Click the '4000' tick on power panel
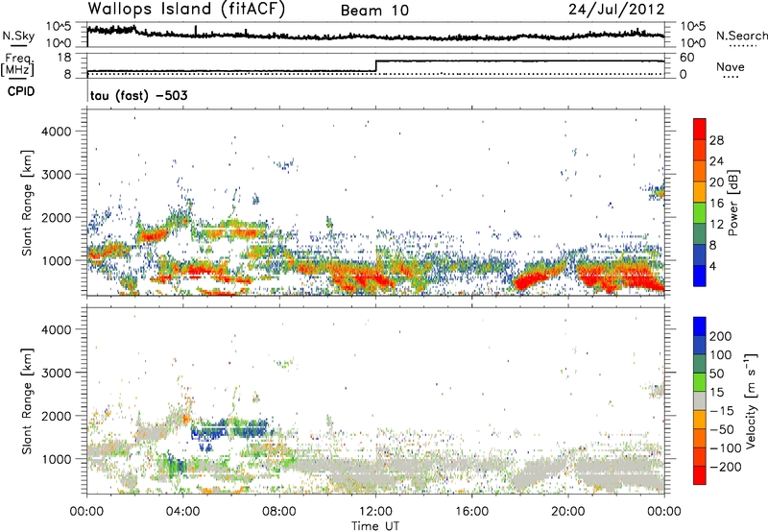 coord(57,132)
